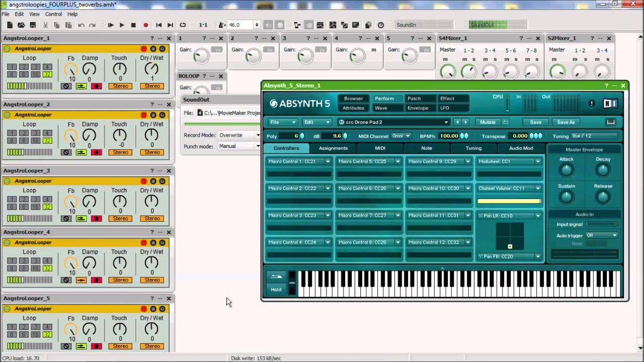The width and height of the screenshot is (644, 362).
Task: Open the Channel Volume: CC11 dropdown
Action: pos(509,189)
